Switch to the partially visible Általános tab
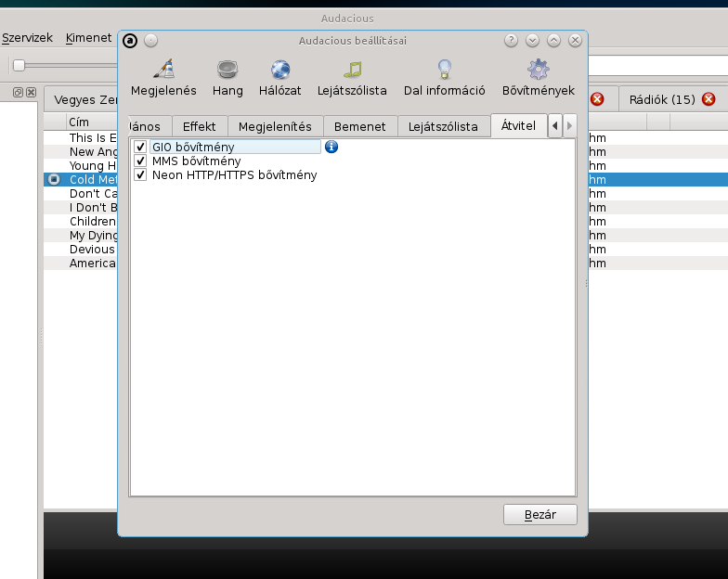 [x=150, y=126]
